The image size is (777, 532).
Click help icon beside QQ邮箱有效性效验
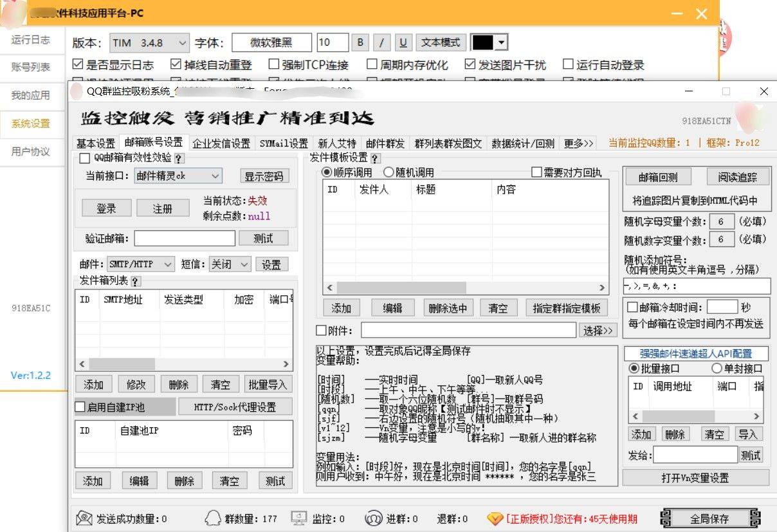(179, 158)
